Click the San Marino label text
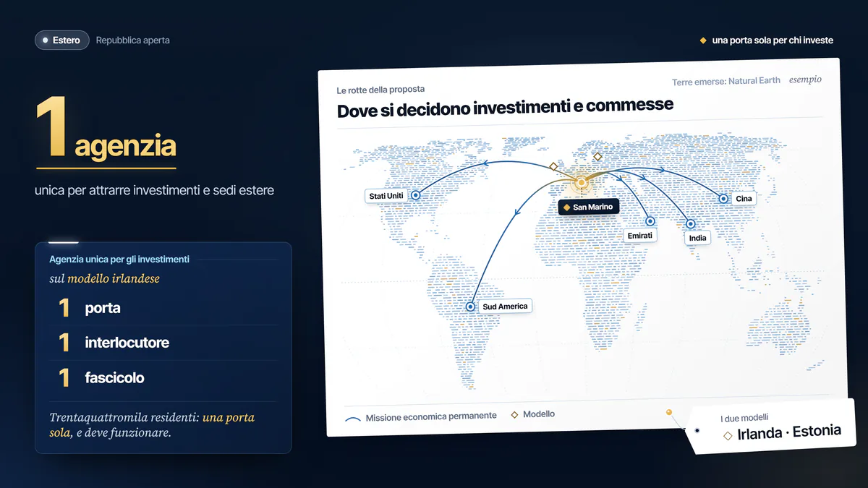 coord(593,207)
